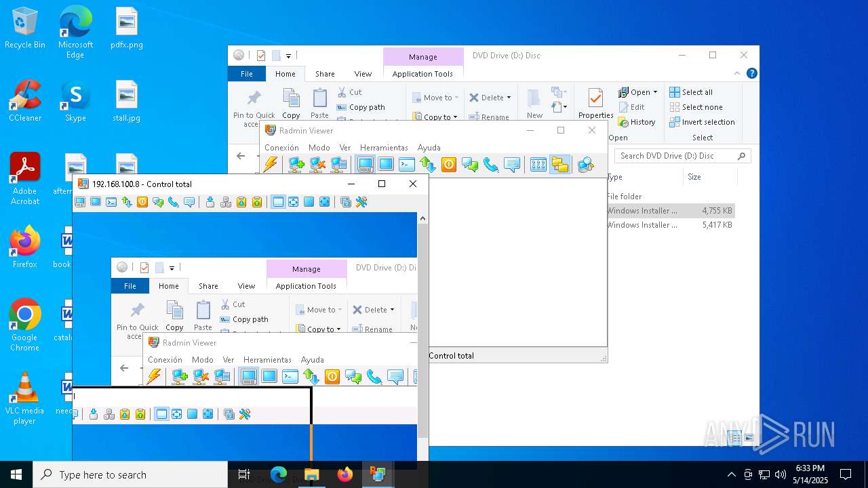The height and width of the screenshot is (488, 868).
Task: Switch to the Share tab in File Explorer
Action: click(x=325, y=74)
